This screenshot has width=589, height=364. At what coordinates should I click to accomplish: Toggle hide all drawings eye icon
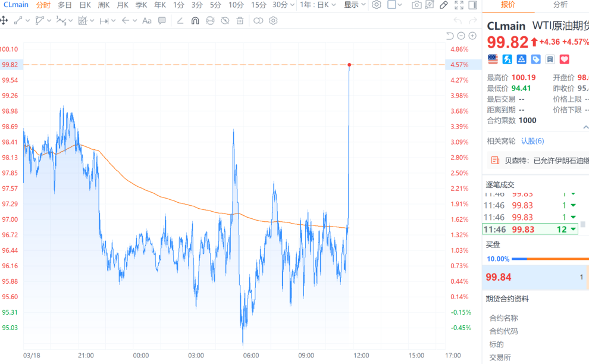[x=225, y=20]
